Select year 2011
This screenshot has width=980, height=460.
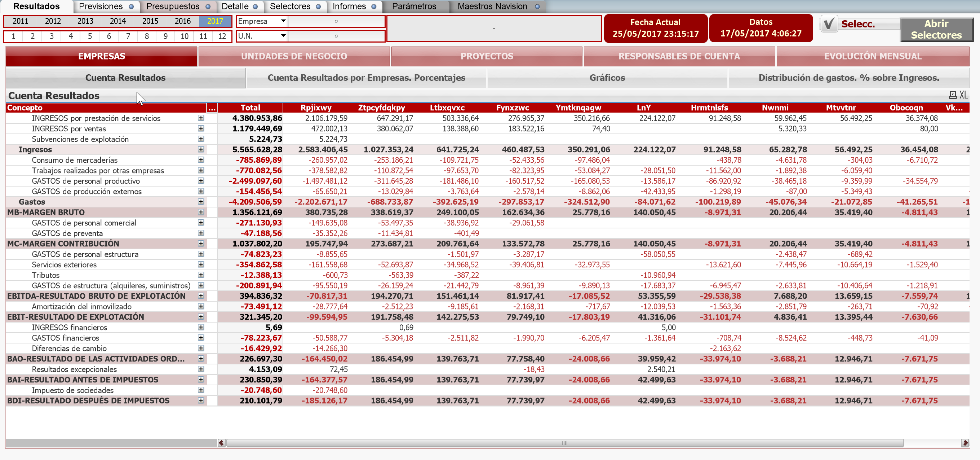[20, 21]
